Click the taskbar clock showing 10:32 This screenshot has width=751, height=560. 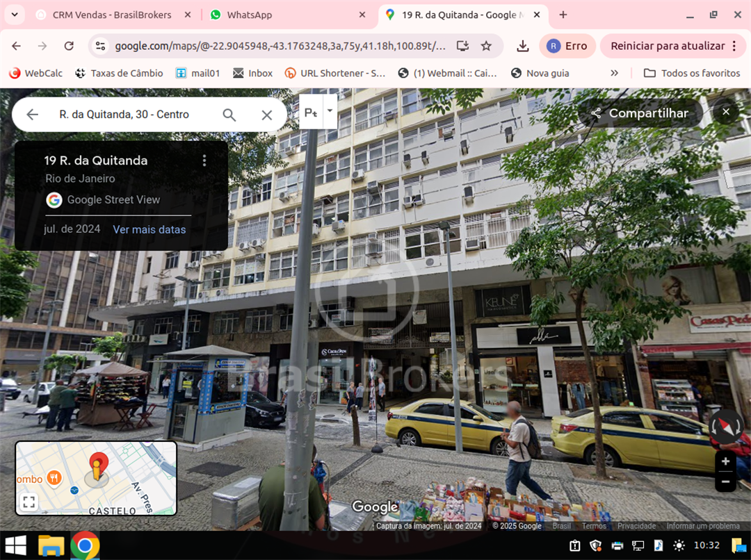point(706,545)
